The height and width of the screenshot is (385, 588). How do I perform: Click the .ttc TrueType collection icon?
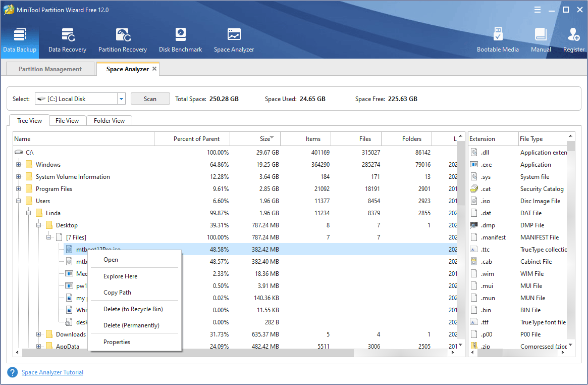click(474, 249)
